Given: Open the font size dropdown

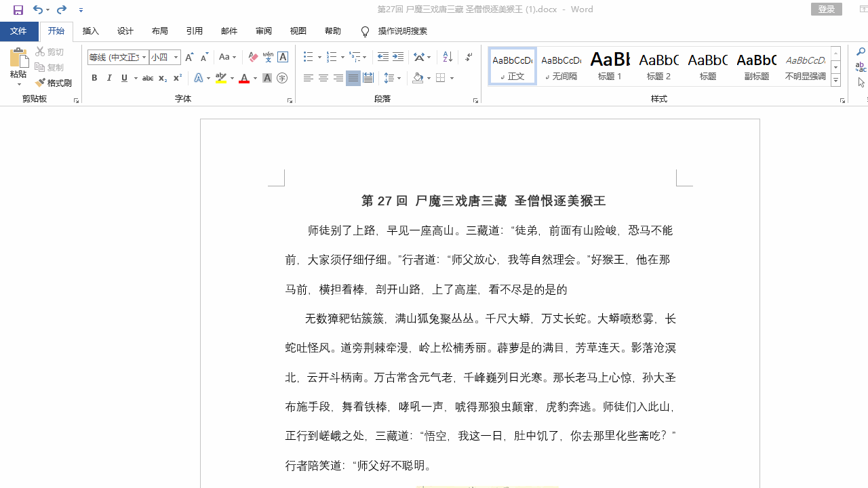Looking at the screenshot, I should [x=174, y=57].
